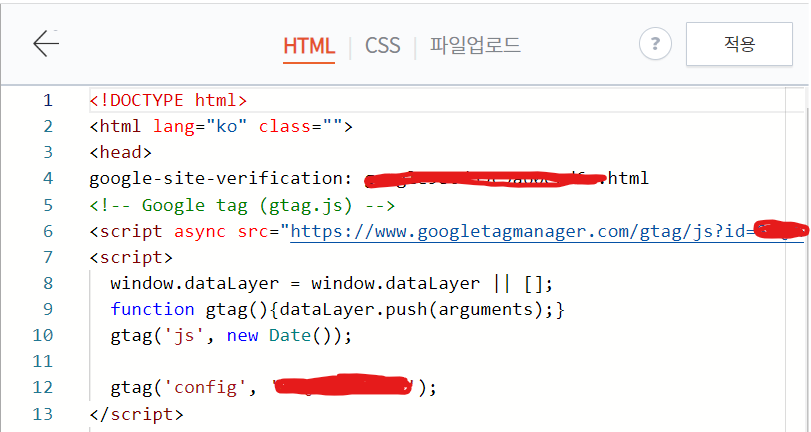Click the gtag('js', new Date()) line
Screen dimensions: 811x432
click(231, 335)
